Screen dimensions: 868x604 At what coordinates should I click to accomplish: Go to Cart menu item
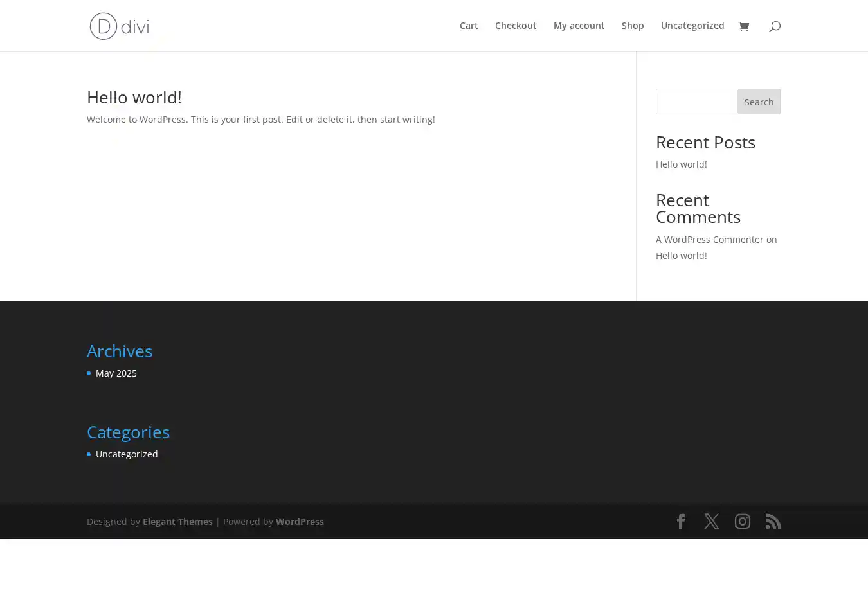pos(469,26)
